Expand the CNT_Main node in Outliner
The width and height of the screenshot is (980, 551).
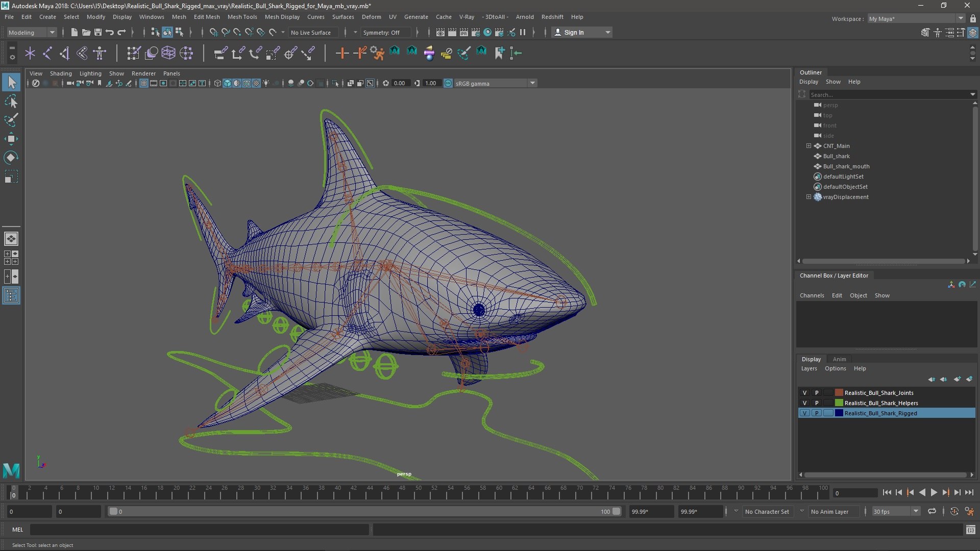click(x=808, y=146)
